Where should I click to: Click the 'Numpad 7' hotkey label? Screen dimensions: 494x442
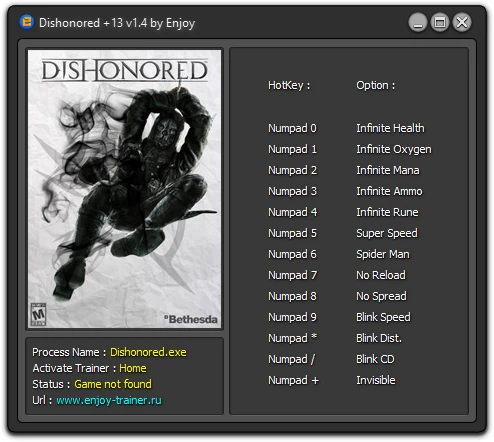pos(292,275)
